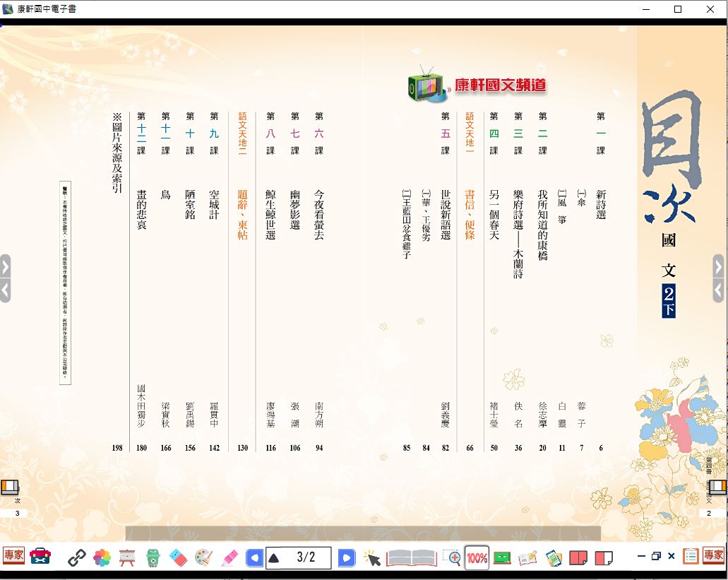Viewport: 728px width, 580px height.
Task: Reset zoom with the 100% button
Action: (x=477, y=558)
